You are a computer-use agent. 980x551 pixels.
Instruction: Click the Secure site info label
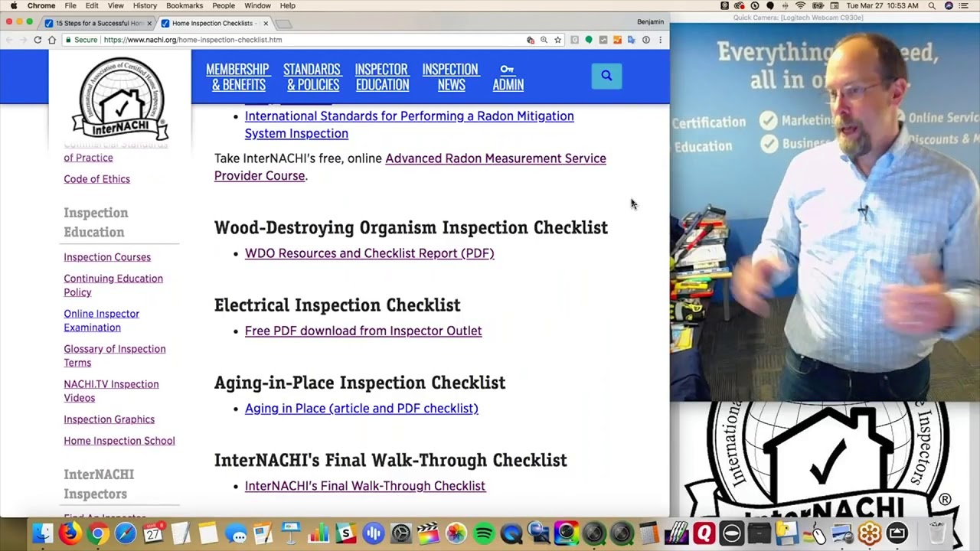point(80,40)
